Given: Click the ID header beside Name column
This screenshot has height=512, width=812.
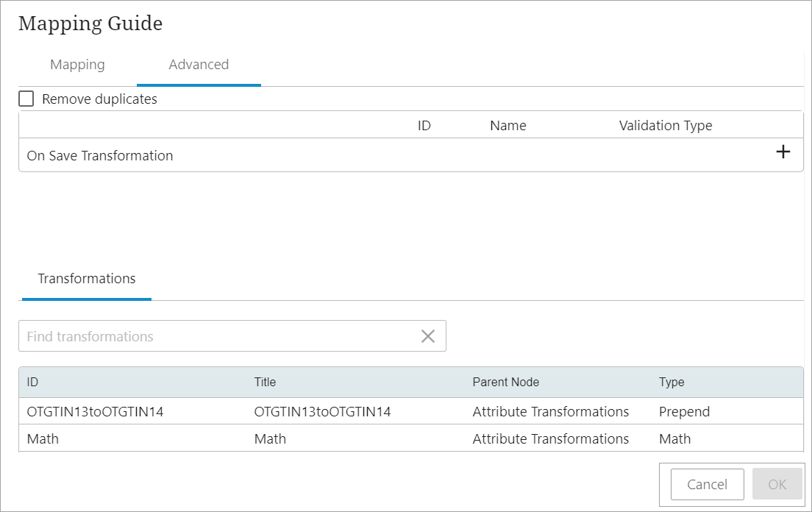Looking at the screenshot, I should 424,125.
